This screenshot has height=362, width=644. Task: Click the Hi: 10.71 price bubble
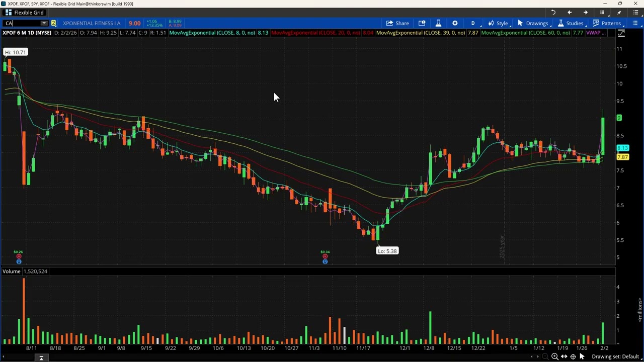pos(15,52)
